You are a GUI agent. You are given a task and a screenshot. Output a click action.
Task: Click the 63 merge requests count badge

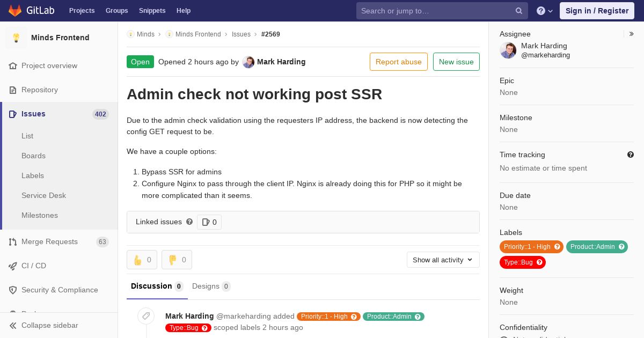tap(103, 242)
